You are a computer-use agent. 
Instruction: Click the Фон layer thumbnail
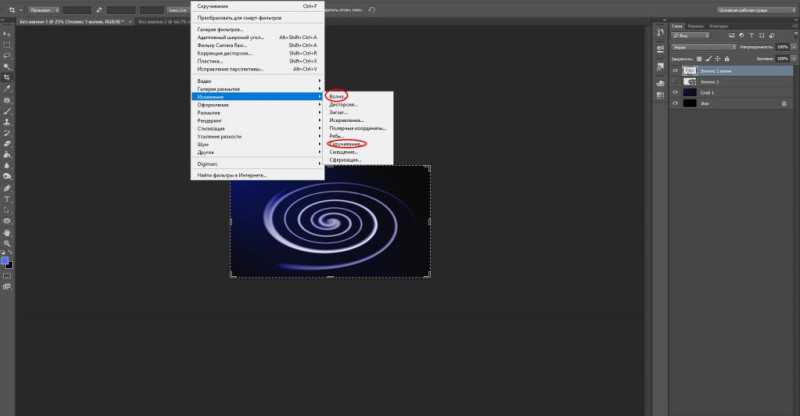[x=690, y=103]
